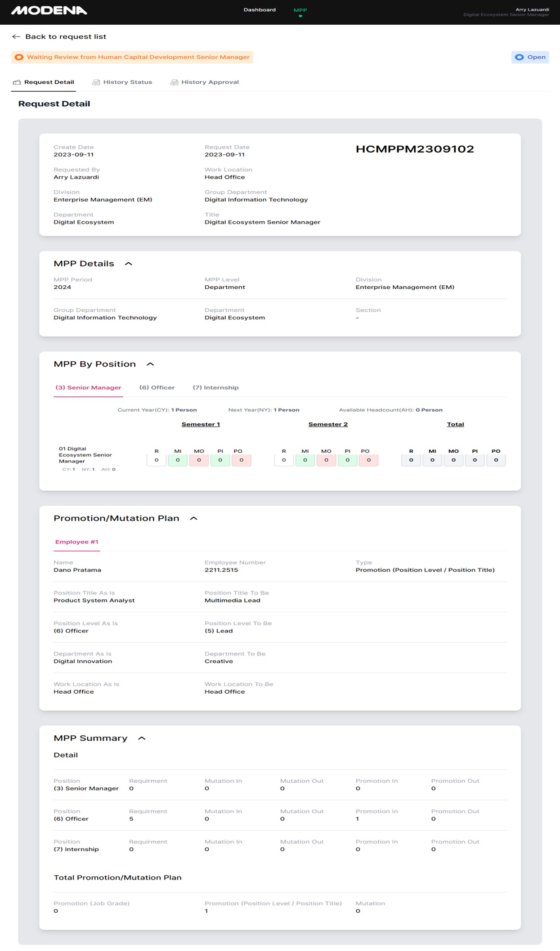This screenshot has height=951, width=560.
Task: Click the blue Open status icon
Action: (x=519, y=57)
